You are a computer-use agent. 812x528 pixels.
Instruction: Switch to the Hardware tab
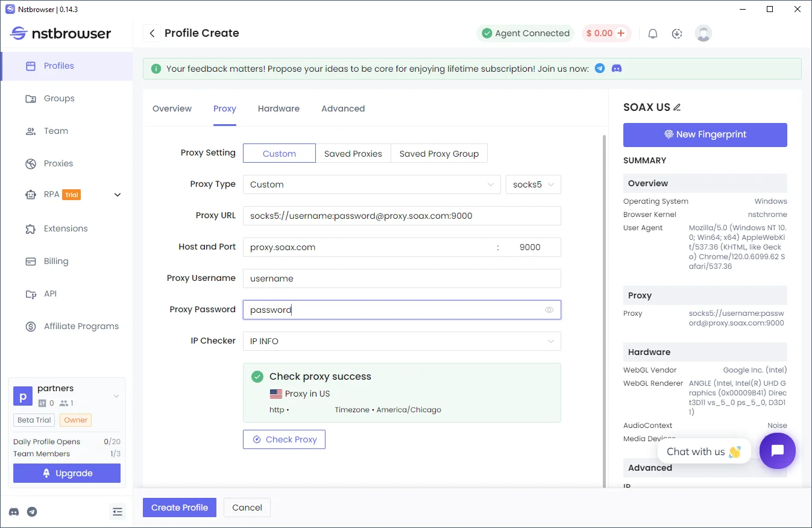[x=279, y=108]
